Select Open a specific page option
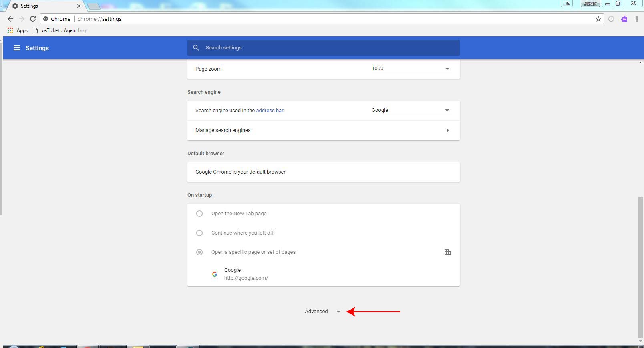The image size is (644, 348). pos(199,252)
